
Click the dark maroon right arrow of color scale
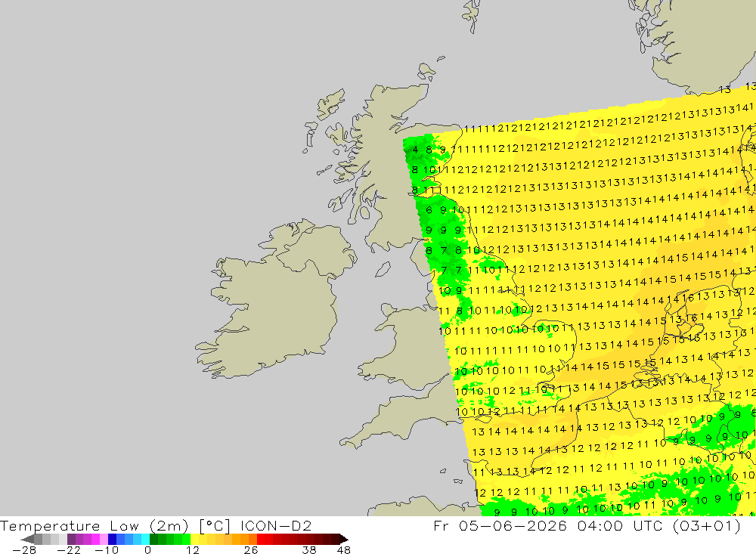tap(344, 539)
